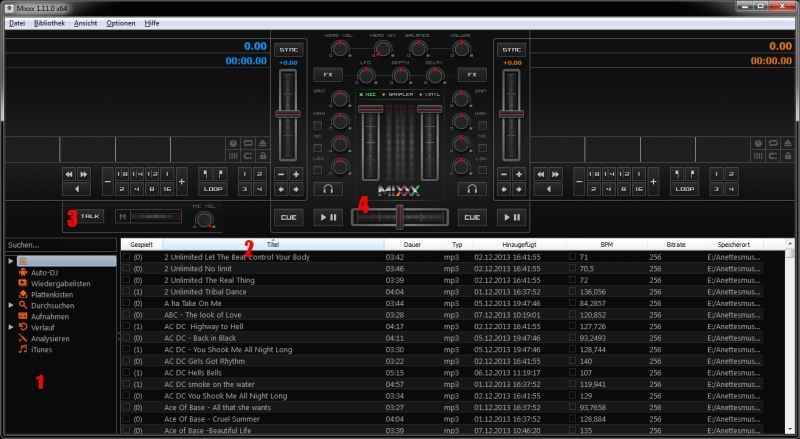Viewport: 800px width, 439px height.
Task: Set loop-in marker on right deck
Action: coord(677,174)
